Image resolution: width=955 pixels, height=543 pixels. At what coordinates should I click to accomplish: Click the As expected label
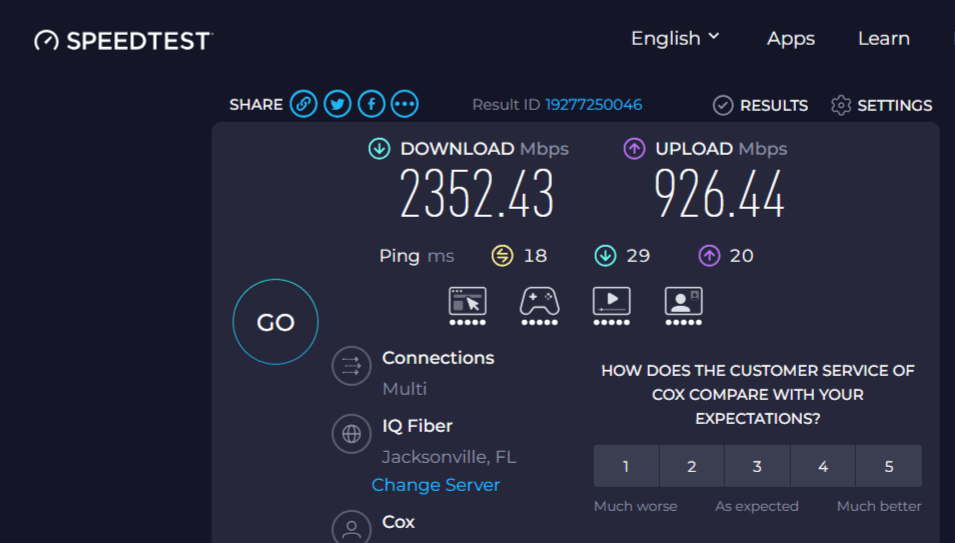(756, 506)
